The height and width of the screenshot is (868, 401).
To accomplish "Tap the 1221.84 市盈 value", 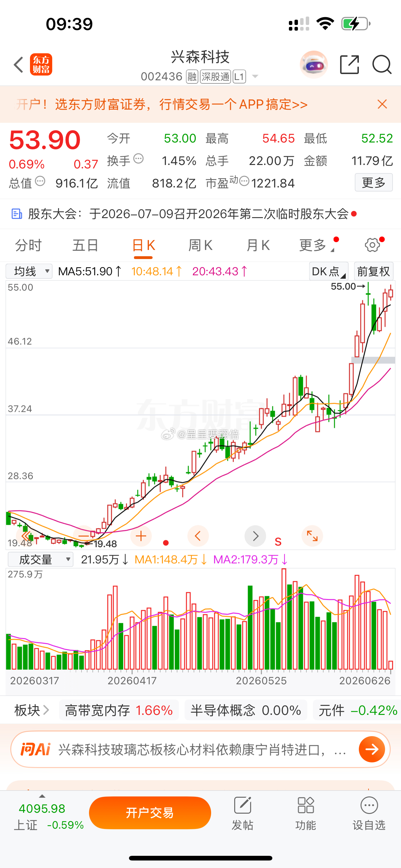I will point(273,183).
